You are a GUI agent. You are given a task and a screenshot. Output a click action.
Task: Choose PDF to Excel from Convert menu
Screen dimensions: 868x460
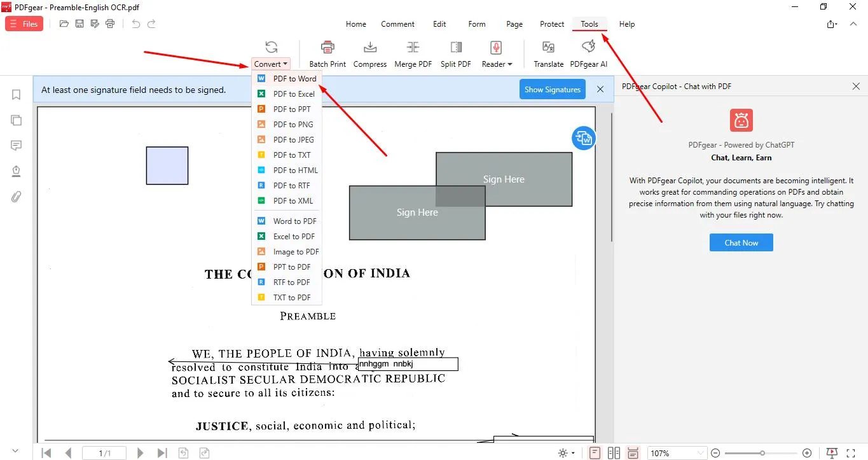tap(294, 94)
